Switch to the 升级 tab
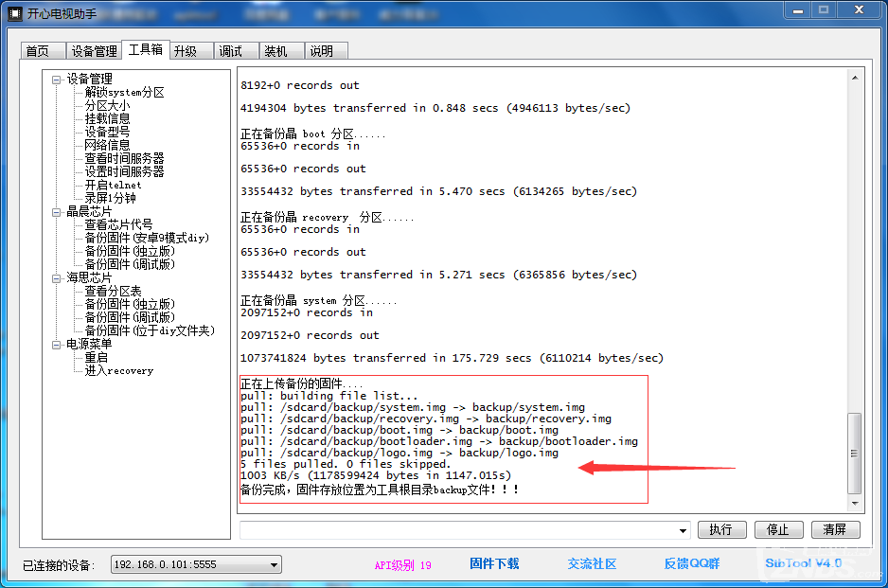 pos(188,49)
